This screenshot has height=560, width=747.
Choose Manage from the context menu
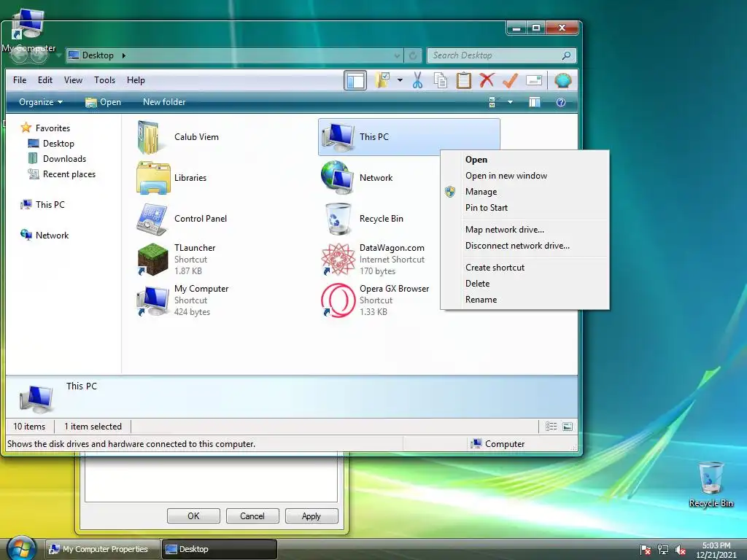[525, 192]
